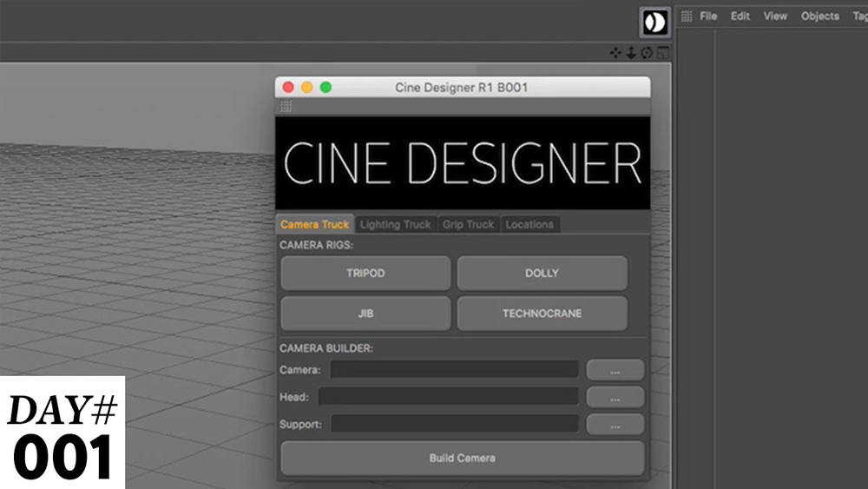
Task: Click the viewport rotate icon
Action: [647, 53]
